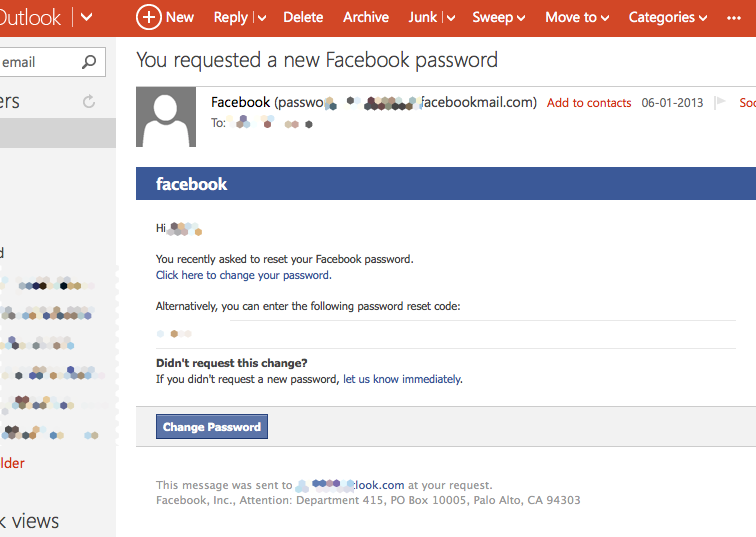Open the Outlook app switcher arrow
The image size is (756, 537).
(x=86, y=17)
